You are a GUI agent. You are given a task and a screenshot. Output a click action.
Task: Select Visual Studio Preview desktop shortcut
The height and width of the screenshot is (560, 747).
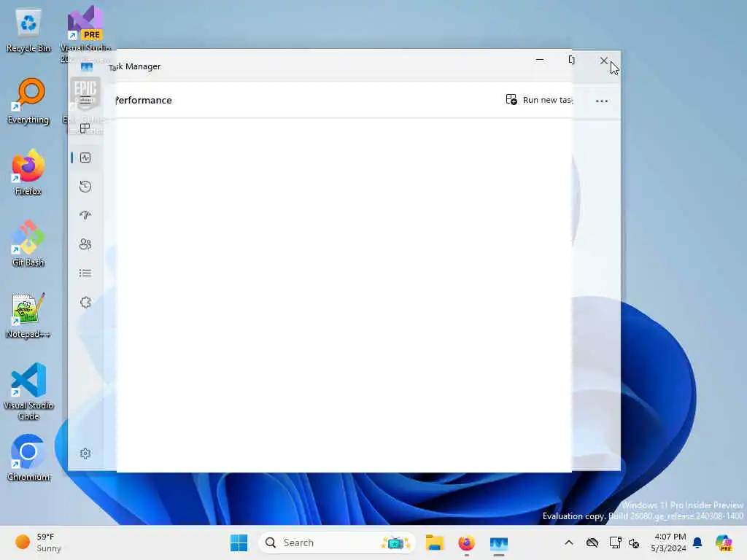click(85, 34)
